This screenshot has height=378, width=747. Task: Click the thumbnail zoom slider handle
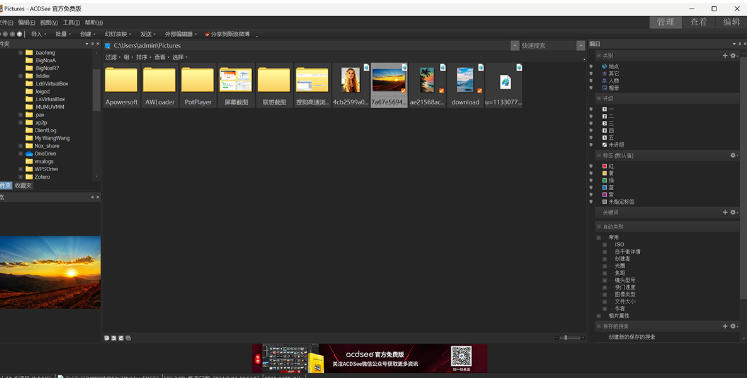click(x=565, y=338)
